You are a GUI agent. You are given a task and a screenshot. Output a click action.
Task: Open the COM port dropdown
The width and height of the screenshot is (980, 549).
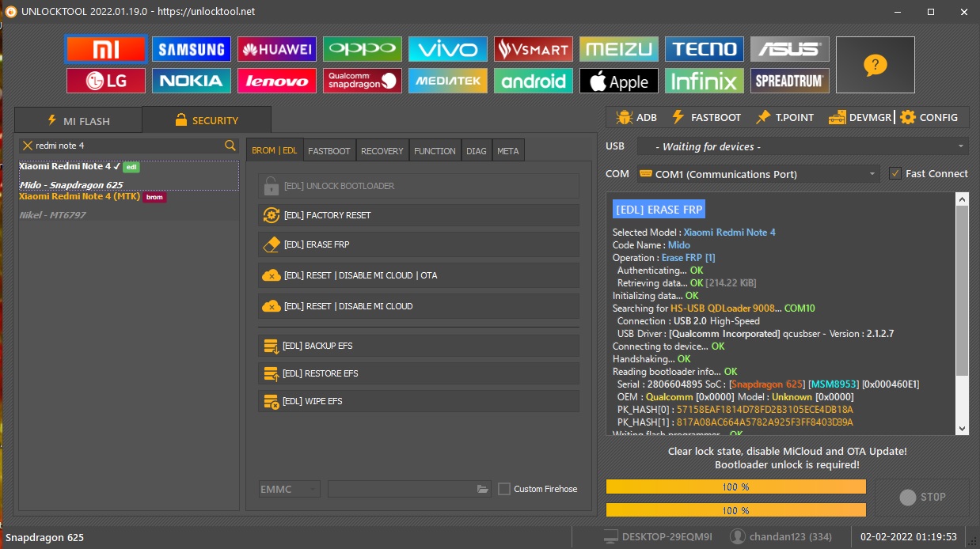(x=758, y=174)
